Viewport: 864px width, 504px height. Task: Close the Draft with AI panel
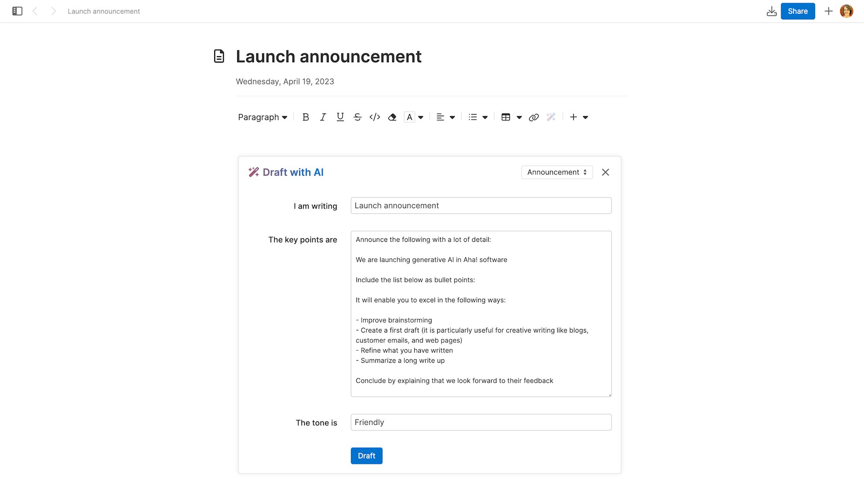605,172
